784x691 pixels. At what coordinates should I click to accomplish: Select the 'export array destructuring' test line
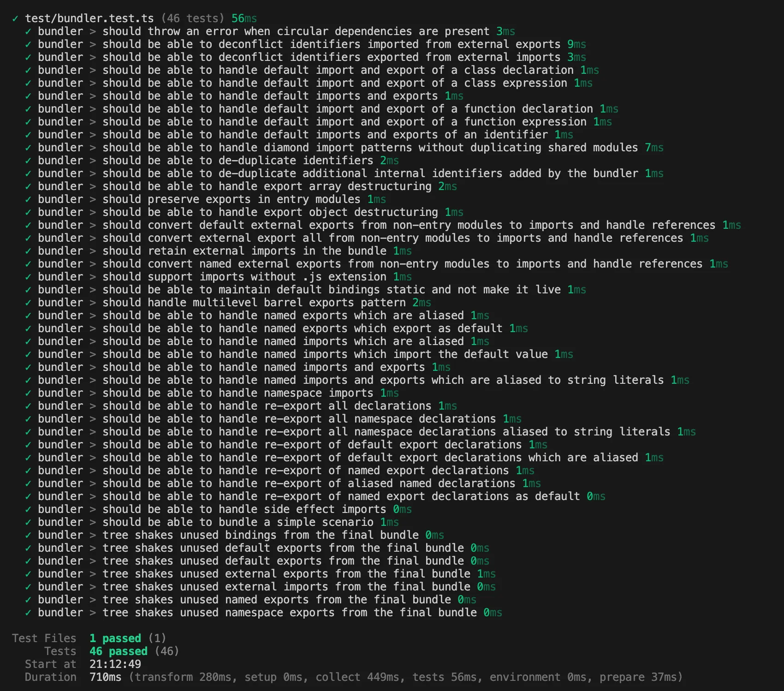pyautogui.click(x=241, y=186)
